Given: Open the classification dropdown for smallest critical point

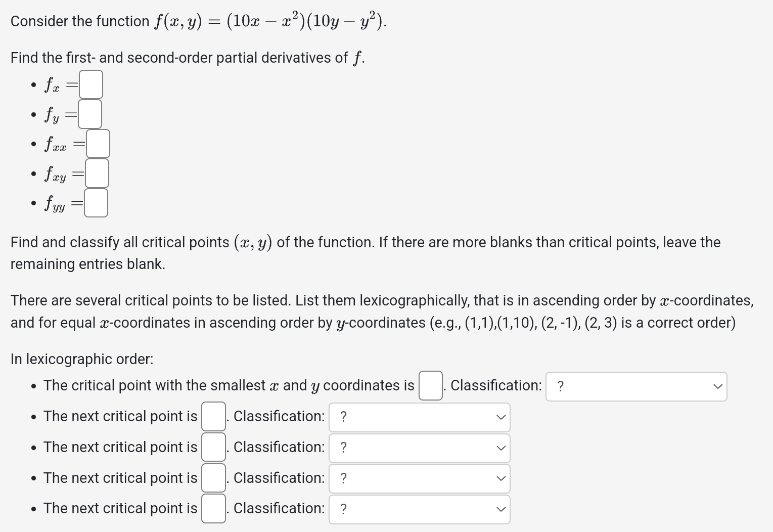Looking at the screenshot, I should coord(635,386).
